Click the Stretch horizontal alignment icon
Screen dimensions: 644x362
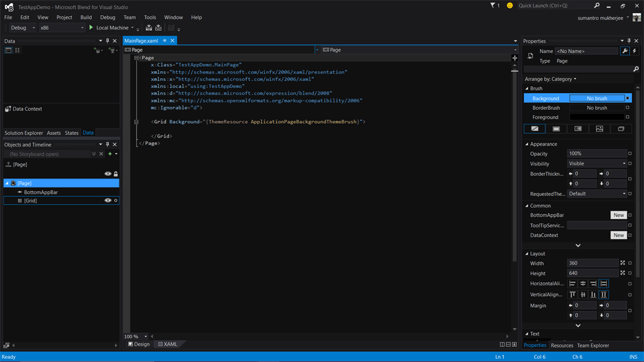(x=604, y=284)
